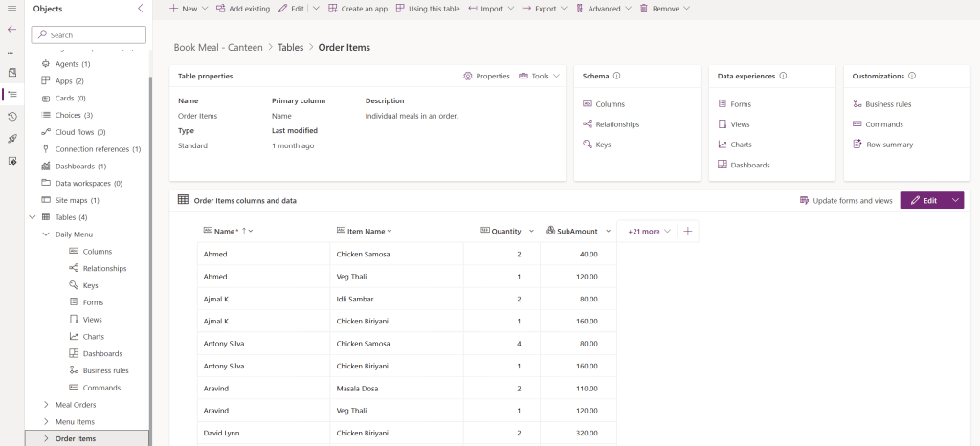Viewport: 980px width, 446px height.
Task: Open the Tools dropdown
Action: (x=539, y=76)
